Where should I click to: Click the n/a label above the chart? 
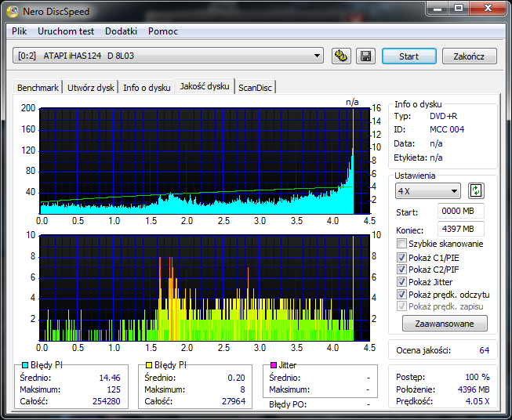coord(352,102)
